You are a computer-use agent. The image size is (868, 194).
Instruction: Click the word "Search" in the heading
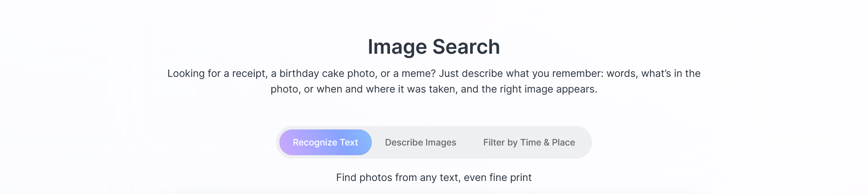coord(466,47)
